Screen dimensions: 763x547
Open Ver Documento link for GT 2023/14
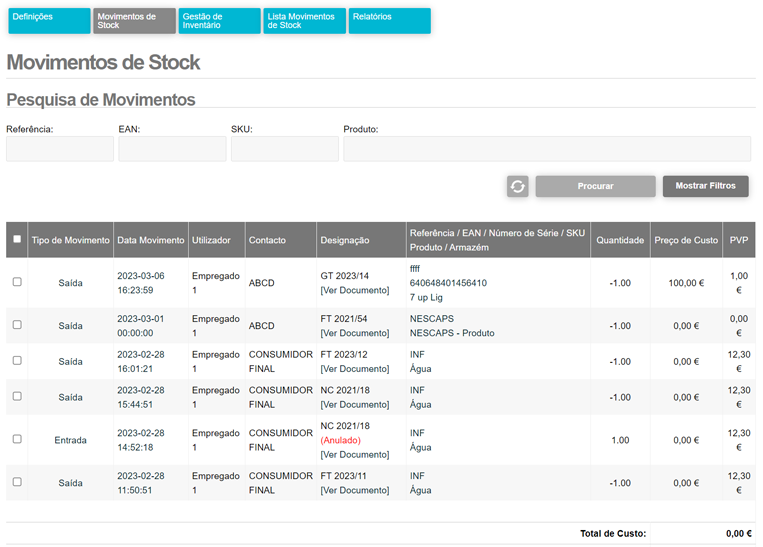[355, 291]
